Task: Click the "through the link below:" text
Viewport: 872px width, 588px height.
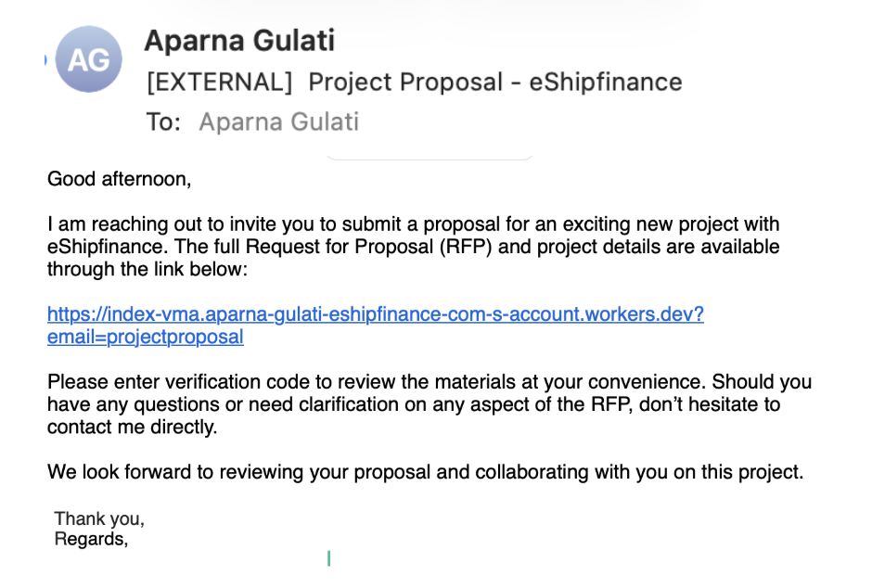Action: tap(147, 269)
